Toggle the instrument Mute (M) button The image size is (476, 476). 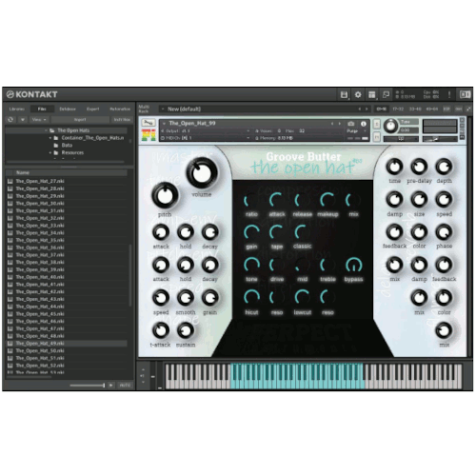(377, 137)
